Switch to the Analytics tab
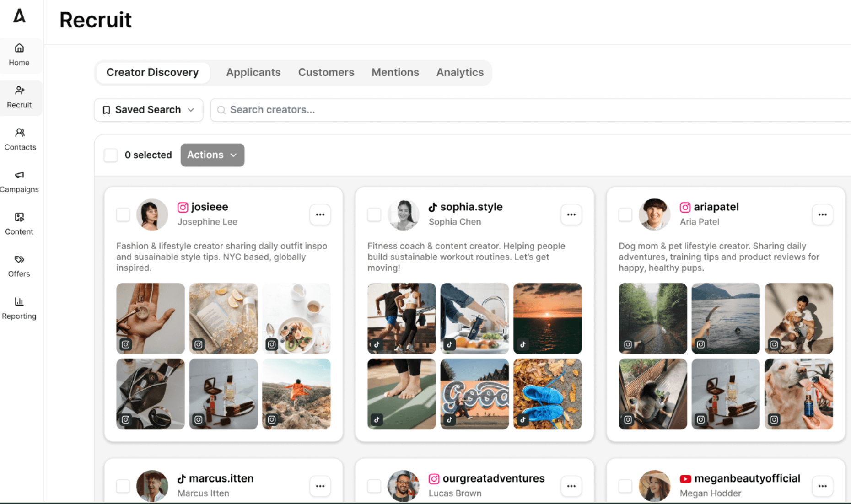The height and width of the screenshot is (504, 851). click(460, 72)
